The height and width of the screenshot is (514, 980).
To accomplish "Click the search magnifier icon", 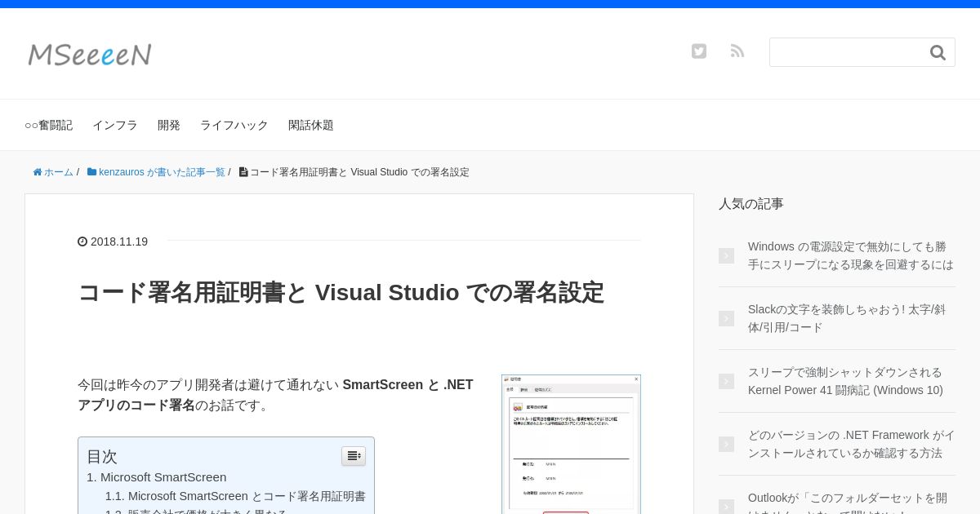I will coord(938,53).
